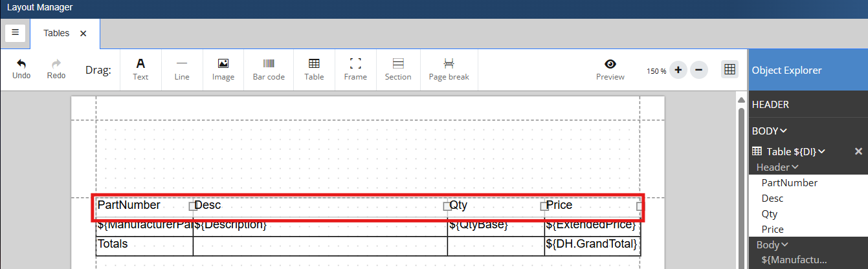Zoom out with the minus button
Image resolution: width=868 pixels, height=269 pixels.
(698, 70)
